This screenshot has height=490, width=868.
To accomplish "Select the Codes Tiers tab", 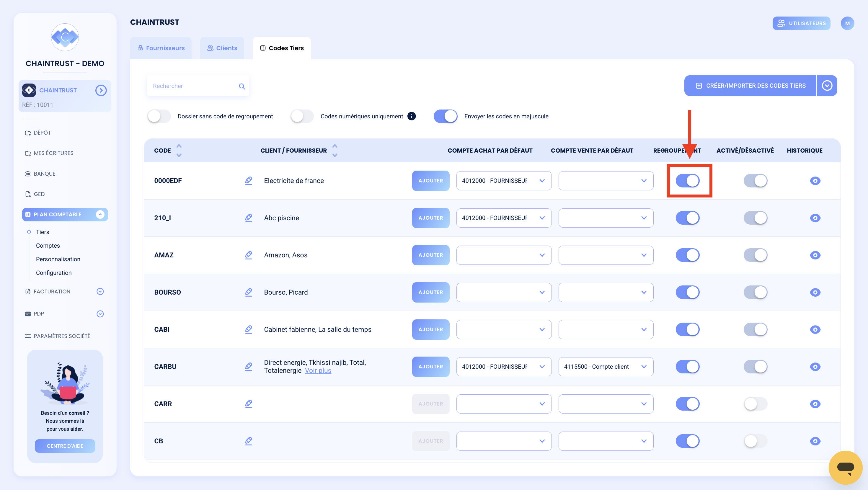I will pos(282,48).
